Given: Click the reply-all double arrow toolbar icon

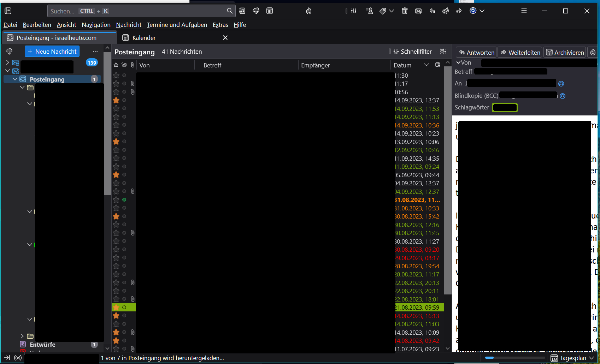Looking at the screenshot, I should [445, 11].
